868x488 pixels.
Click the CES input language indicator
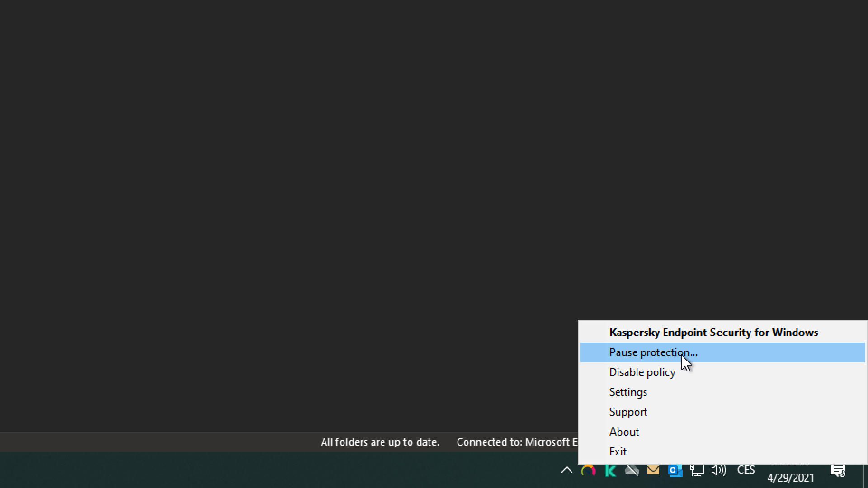pyautogui.click(x=745, y=470)
